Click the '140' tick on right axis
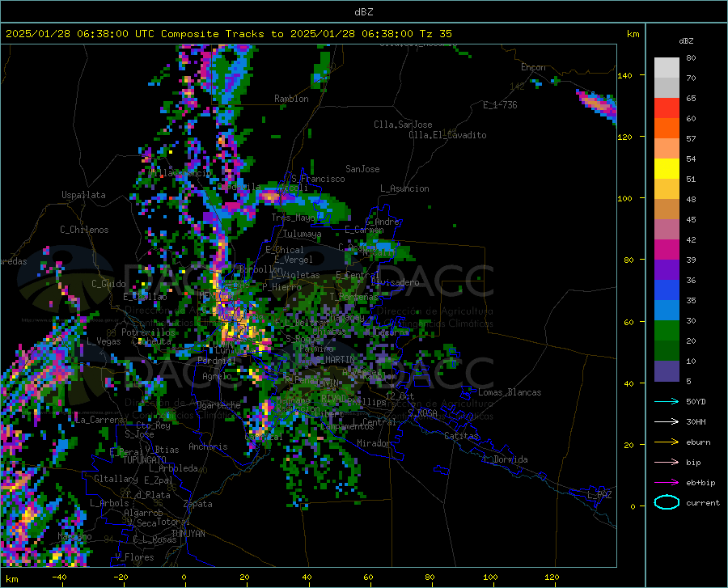Screen dimensions: 728x588 coord(624,76)
